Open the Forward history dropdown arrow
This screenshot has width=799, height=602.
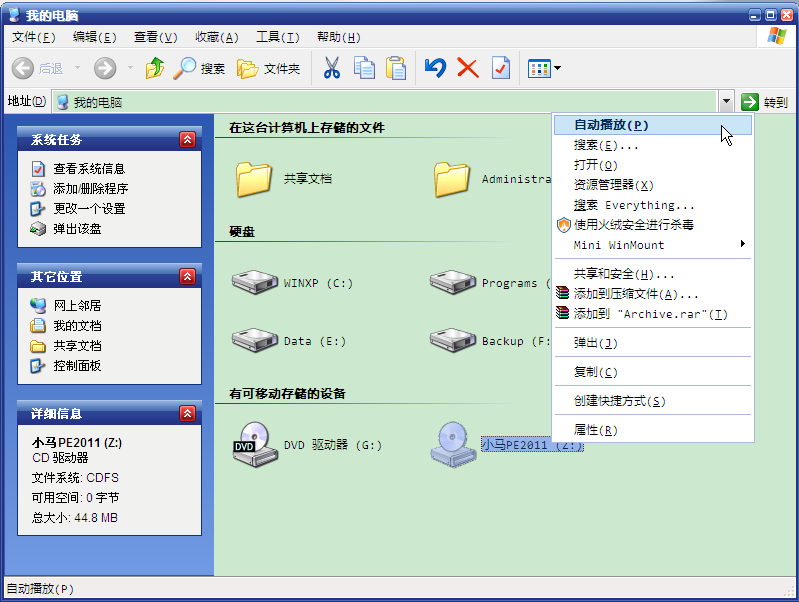(130, 68)
